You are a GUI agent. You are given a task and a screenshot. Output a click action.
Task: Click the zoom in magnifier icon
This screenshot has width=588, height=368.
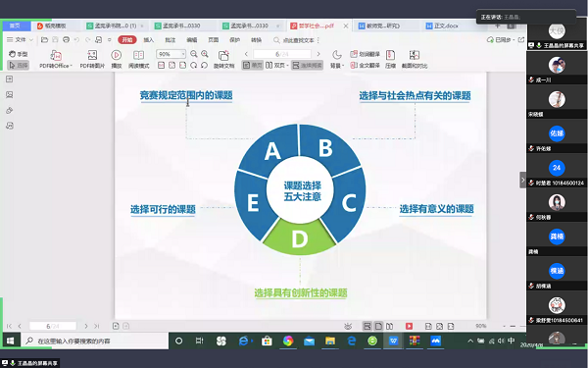click(205, 54)
